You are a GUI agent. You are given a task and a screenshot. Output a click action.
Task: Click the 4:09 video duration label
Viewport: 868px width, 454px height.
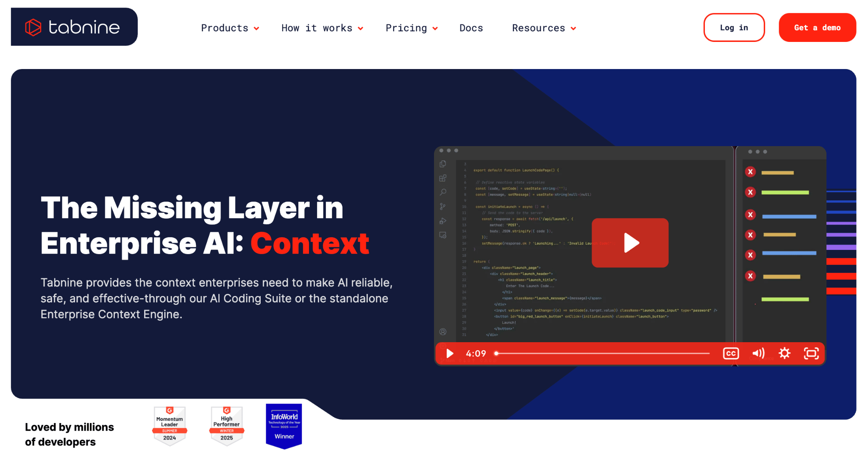(476, 353)
